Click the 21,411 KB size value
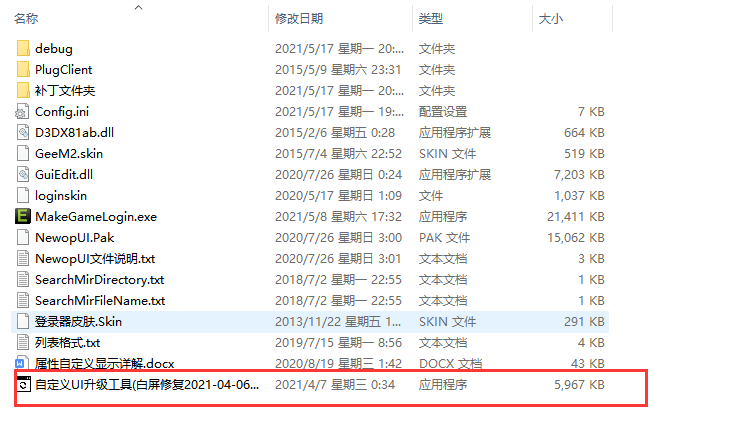The image size is (755, 435). [575, 217]
